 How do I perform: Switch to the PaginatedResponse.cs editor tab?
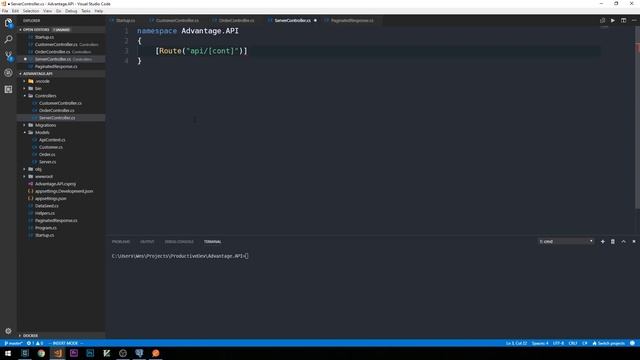pyautogui.click(x=352, y=20)
